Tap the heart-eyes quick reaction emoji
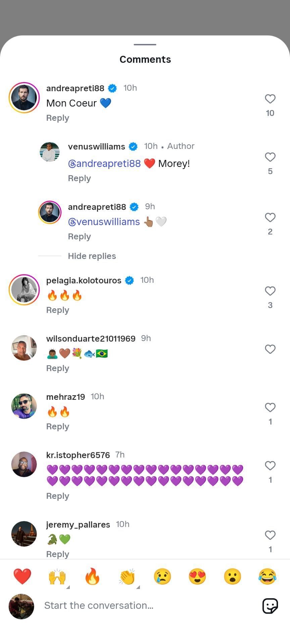The width and height of the screenshot is (290, 644). click(x=197, y=577)
